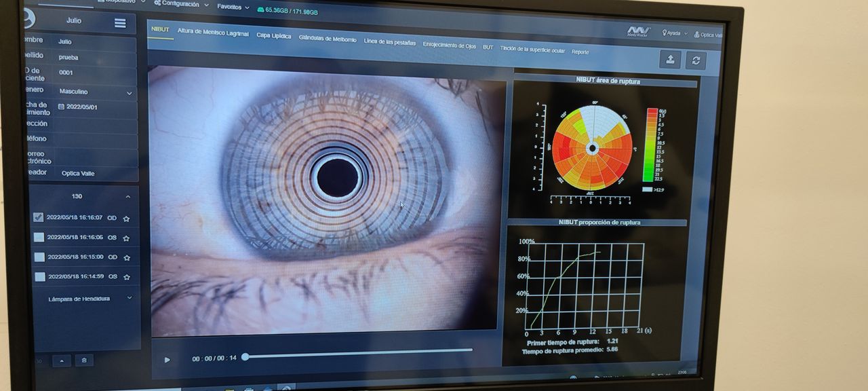Switch to the Capa Lipídica tab
The image size is (868, 391).
[x=273, y=35]
